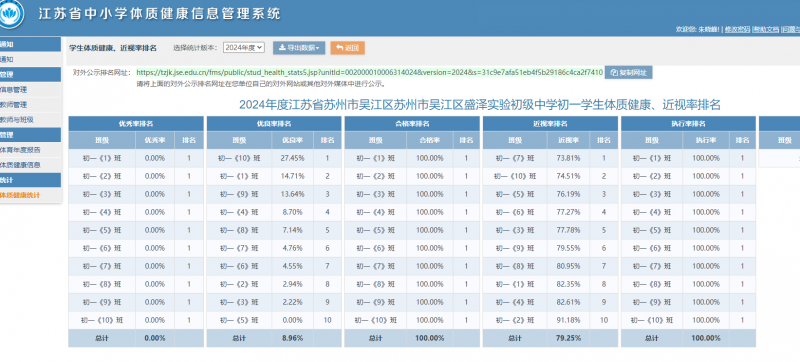
Task: Click the 4.55% cell
Action: pos(292,266)
